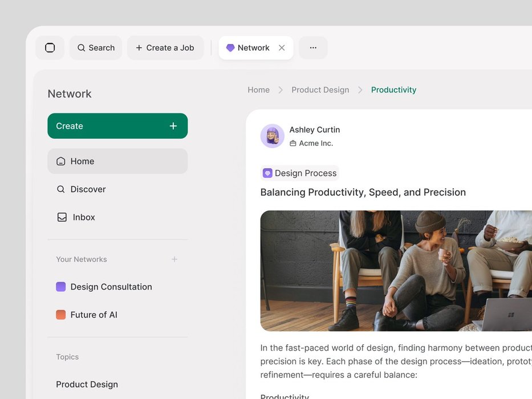Viewport: 532px width, 399px height.
Task: Select the Product Design topic
Action: tap(87, 384)
